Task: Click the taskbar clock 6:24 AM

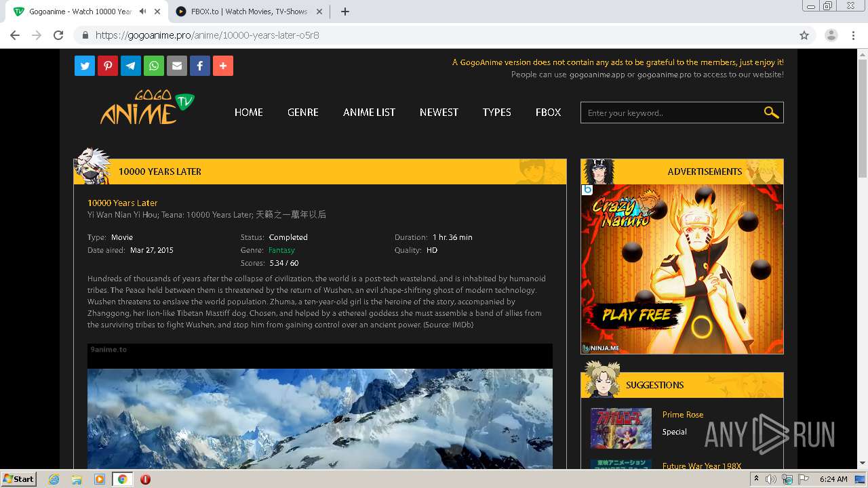Action: point(833,479)
